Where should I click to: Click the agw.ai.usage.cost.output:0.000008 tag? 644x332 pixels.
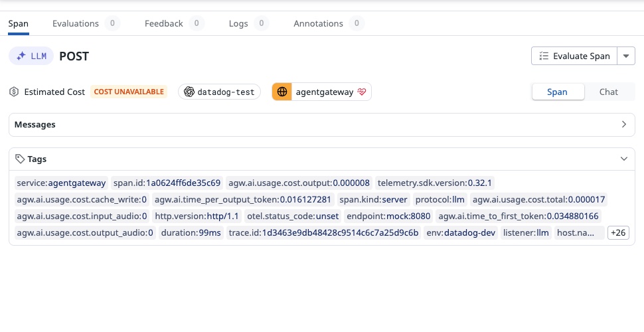tap(299, 183)
